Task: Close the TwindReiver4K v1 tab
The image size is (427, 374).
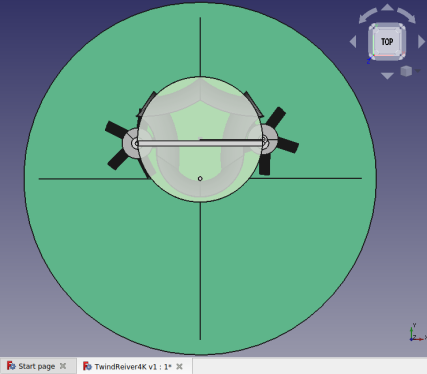Action: pyautogui.click(x=179, y=366)
